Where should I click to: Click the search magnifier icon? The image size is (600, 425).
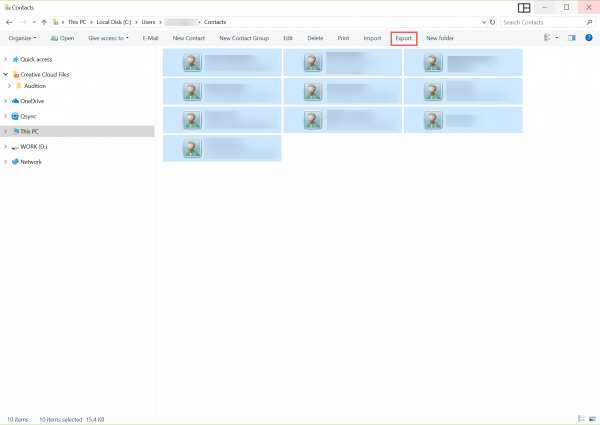pos(589,22)
